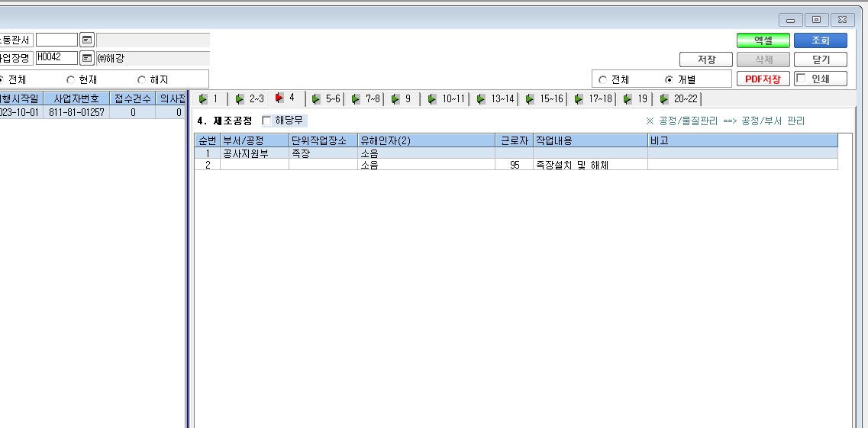Click green arrow icon on tab 2~3

pyautogui.click(x=240, y=99)
